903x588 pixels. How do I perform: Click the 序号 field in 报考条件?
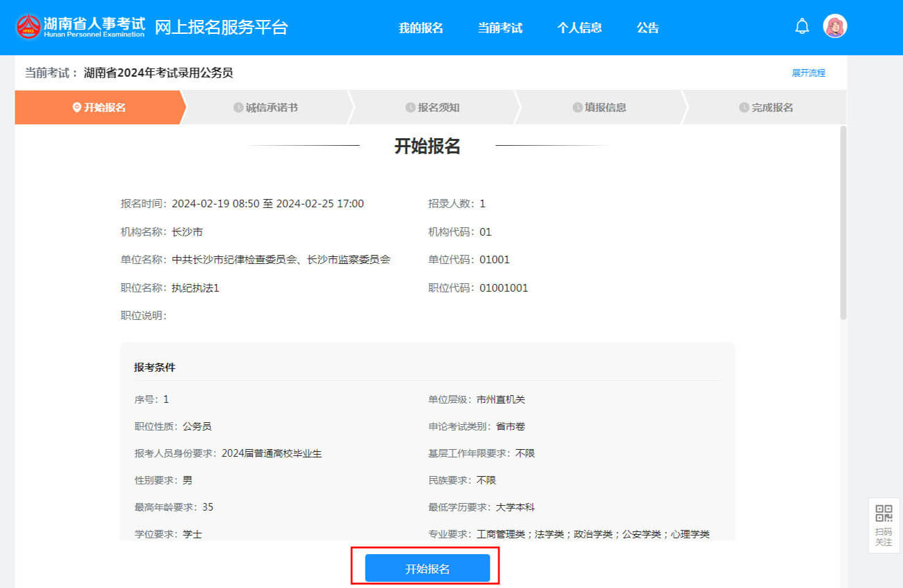point(151,399)
